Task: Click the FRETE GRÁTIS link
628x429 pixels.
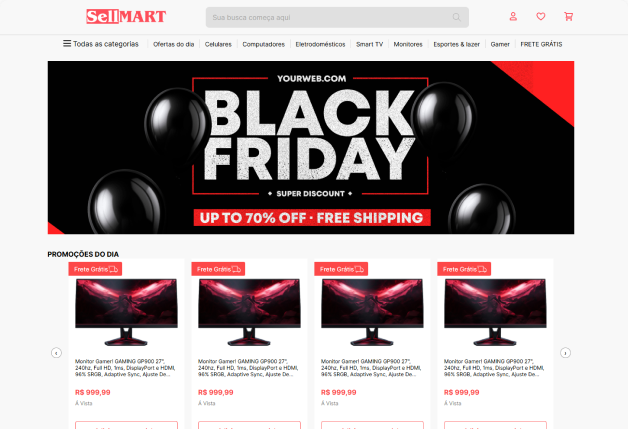Action: tap(541, 44)
